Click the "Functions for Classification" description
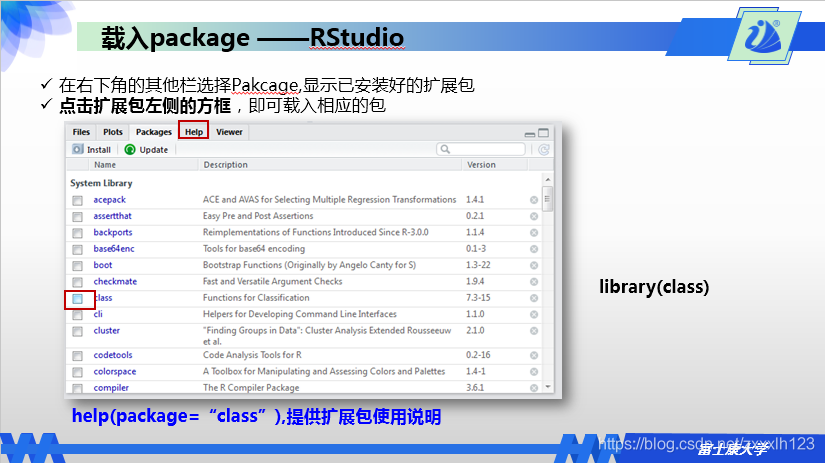Screen dimensions: 825x463 [256, 297]
